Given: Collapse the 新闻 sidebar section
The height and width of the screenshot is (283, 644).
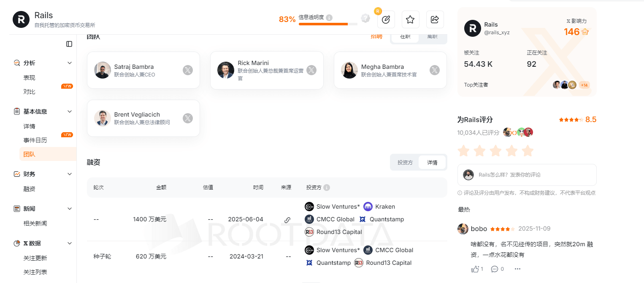Looking at the screenshot, I should [70, 209].
